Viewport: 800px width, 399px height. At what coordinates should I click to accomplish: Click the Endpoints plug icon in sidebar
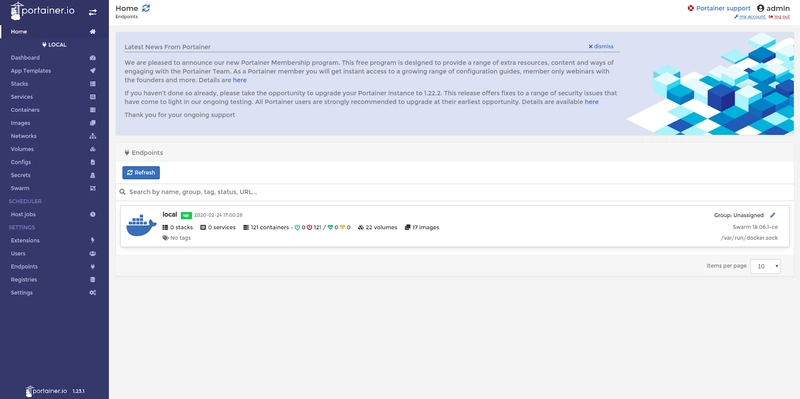click(92, 267)
